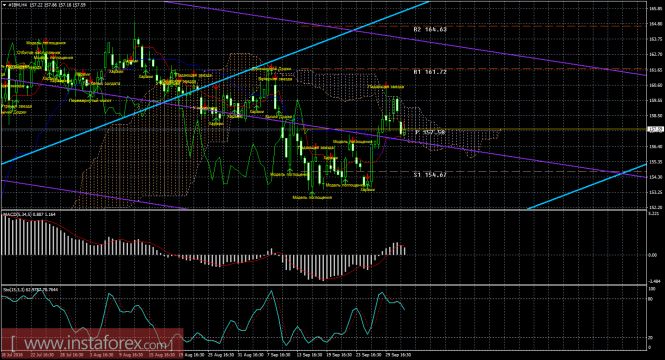Viewport: 665px width, 360px height.
Task: Click the 20 level on Stochastic scale
Action: pos(651,338)
